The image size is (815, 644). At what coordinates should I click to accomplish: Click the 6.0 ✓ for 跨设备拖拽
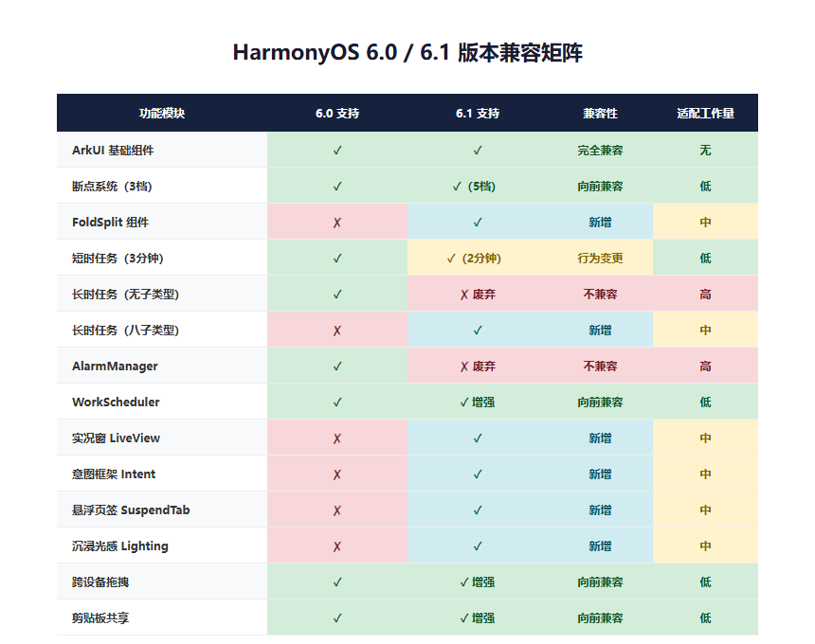pyautogui.click(x=337, y=581)
